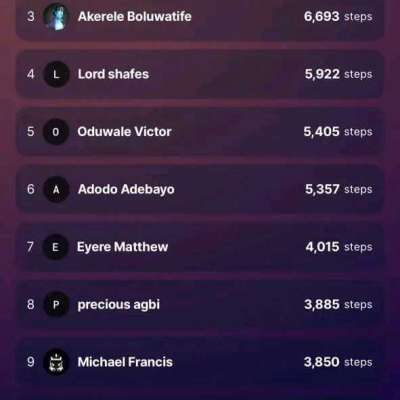Click rank number 8 in leaderboard
The height and width of the screenshot is (400, 400).
[x=31, y=304]
